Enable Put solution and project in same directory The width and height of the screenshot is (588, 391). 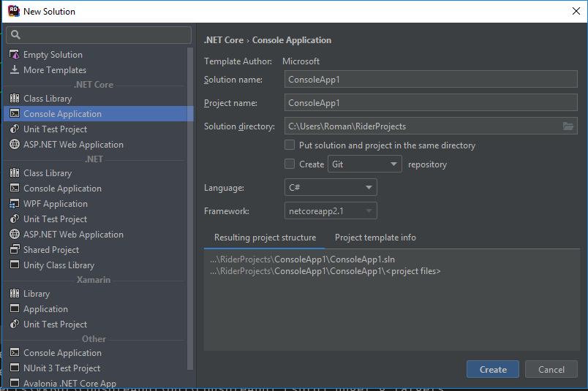(290, 145)
